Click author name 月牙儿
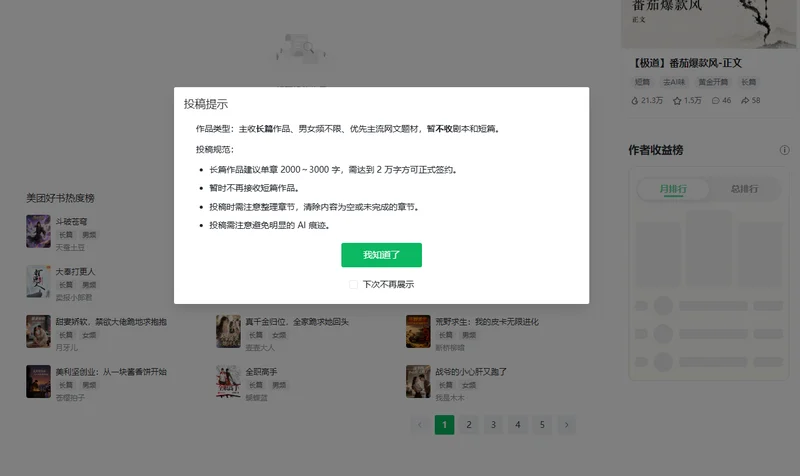 point(67,347)
